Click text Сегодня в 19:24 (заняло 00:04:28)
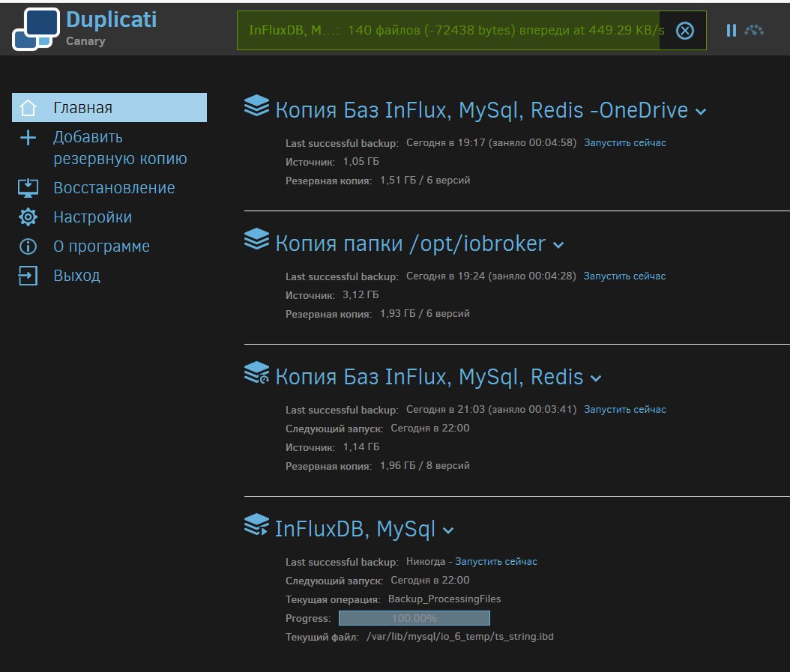Screen dimensions: 790x672 click(x=491, y=276)
